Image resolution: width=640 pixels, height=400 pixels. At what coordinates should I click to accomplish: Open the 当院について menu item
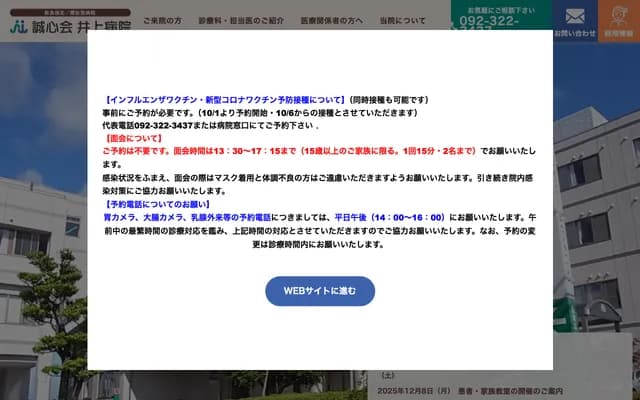pos(402,20)
